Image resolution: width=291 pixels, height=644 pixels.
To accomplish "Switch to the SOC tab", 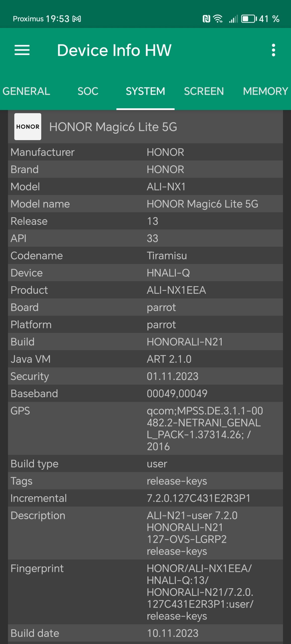I will coord(88,91).
